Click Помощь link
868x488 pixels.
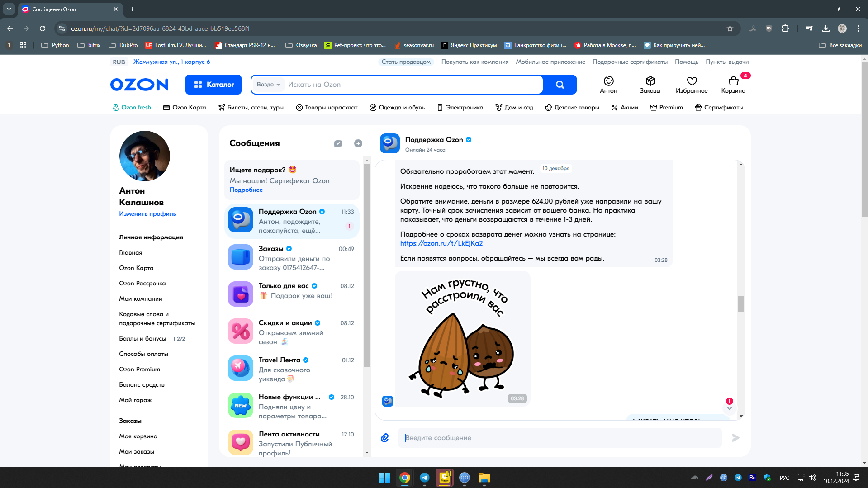tap(687, 62)
